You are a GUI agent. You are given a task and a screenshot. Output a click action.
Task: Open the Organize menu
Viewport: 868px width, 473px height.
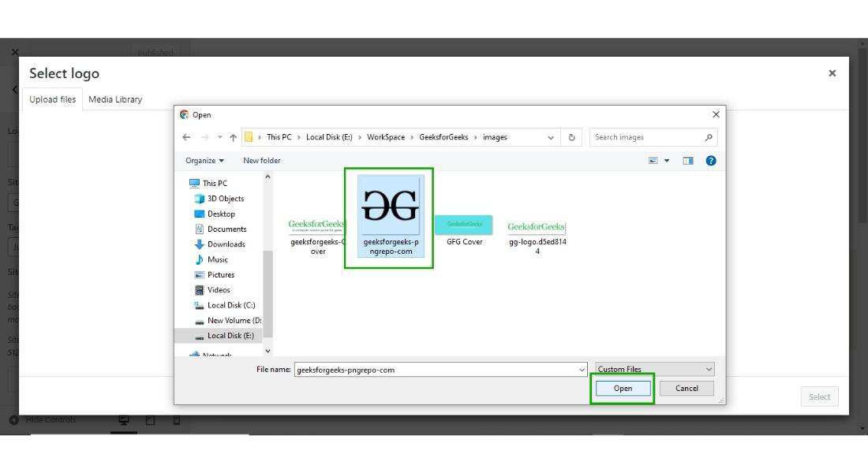coord(204,161)
